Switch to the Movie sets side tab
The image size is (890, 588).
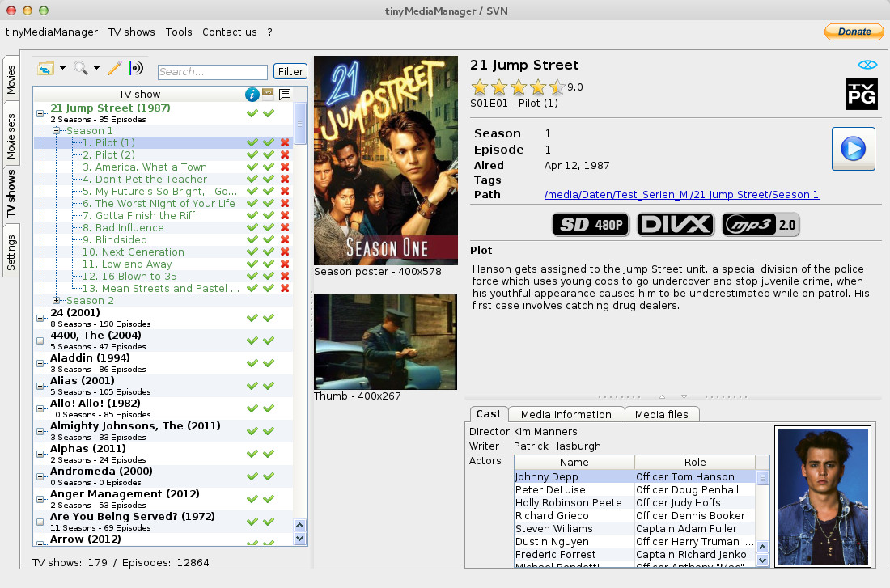(11, 136)
